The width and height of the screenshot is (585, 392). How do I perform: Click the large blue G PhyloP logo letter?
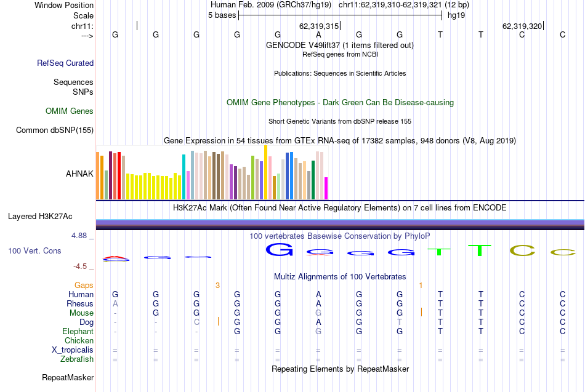tap(279, 249)
